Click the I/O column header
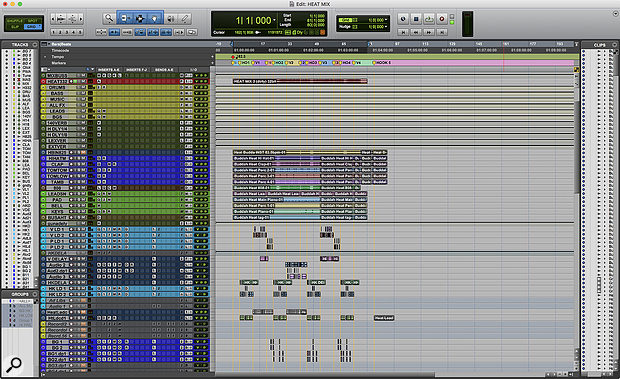 193,70
